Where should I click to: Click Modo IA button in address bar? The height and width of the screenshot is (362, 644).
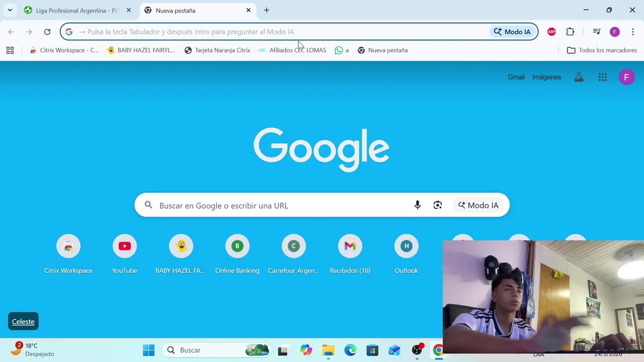tap(512, 32)
